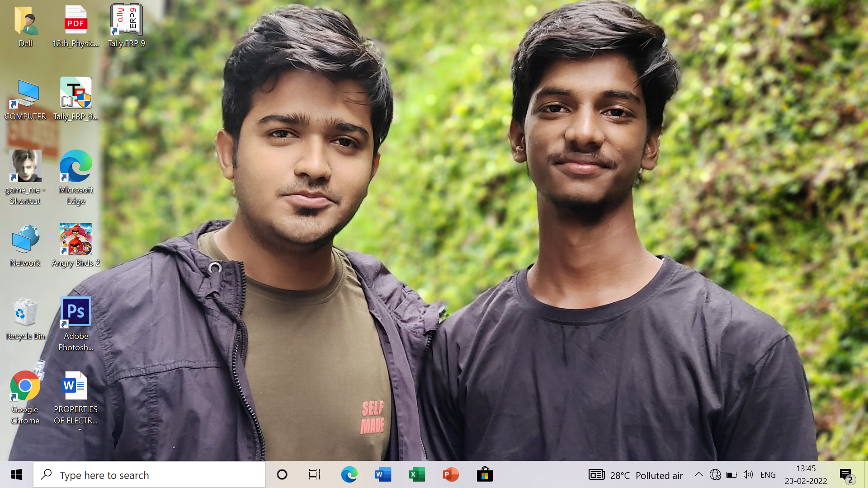Select the PROPERTIES OF ELECTR Word document
The width and height of the screenshot is (868, 488).
pos(75,386)
